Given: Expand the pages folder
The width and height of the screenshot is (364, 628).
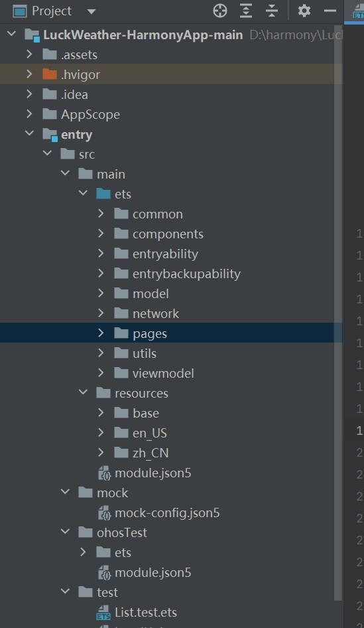Looking at the screenshot, I should pyautogui.click(x=101, y=333).
